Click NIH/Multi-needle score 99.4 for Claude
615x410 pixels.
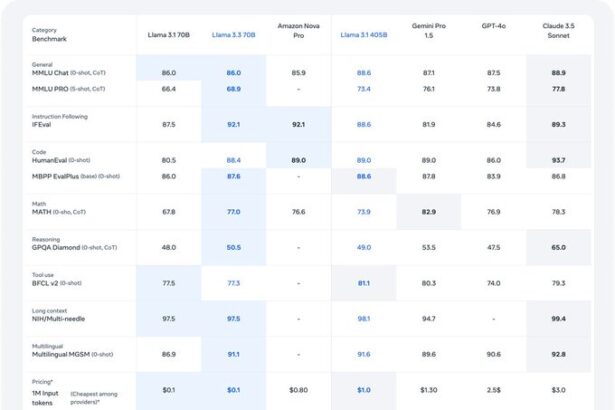[x=559, y=319]
